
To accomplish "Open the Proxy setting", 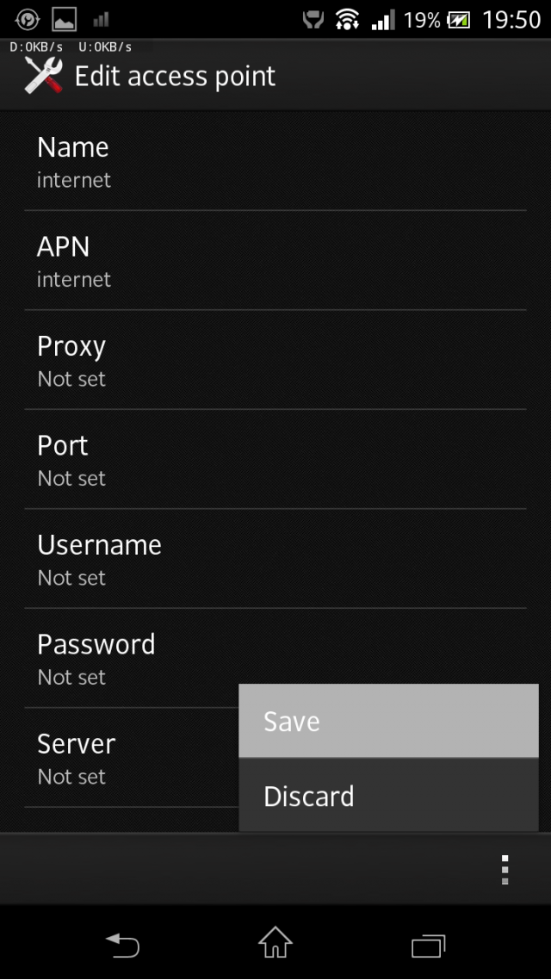I will pyautogui.click(x=275, y=360).
